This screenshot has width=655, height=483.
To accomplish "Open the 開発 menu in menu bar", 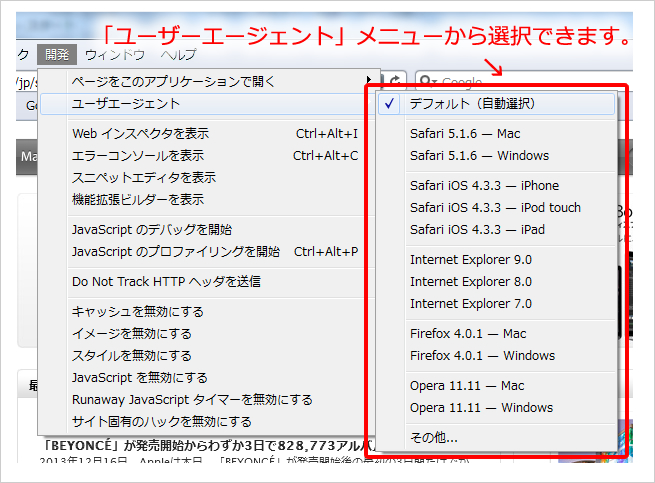I will [x=57, y=55].
